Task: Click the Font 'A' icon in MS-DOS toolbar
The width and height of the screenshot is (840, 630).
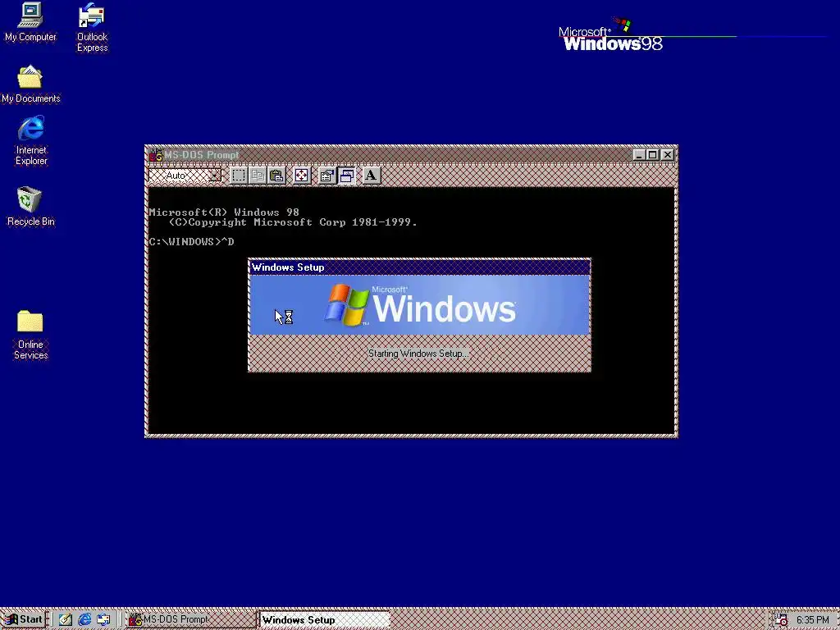Action: [x=371, y=176]
